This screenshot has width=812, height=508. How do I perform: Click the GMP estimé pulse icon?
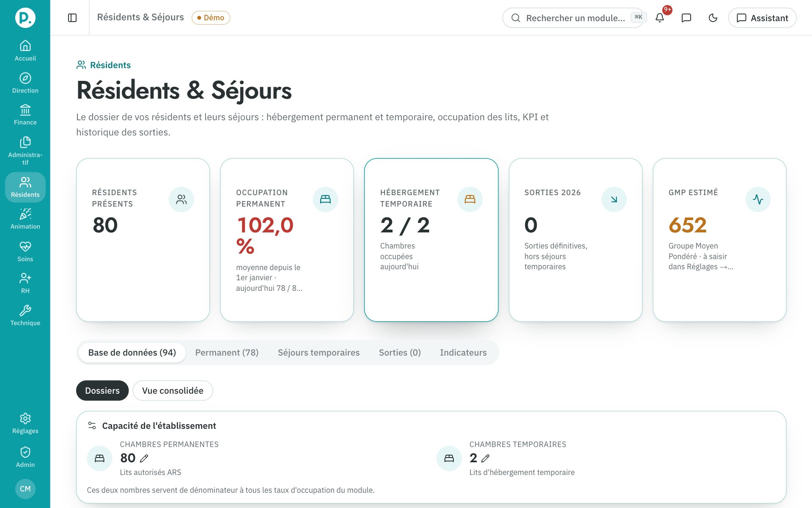click(x=758, y=199)
